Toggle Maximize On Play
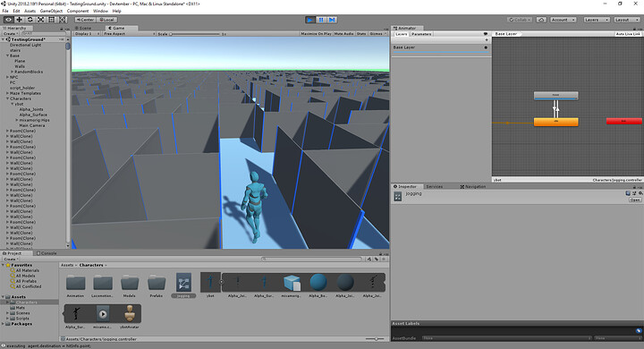 click(x=316, y=34)
